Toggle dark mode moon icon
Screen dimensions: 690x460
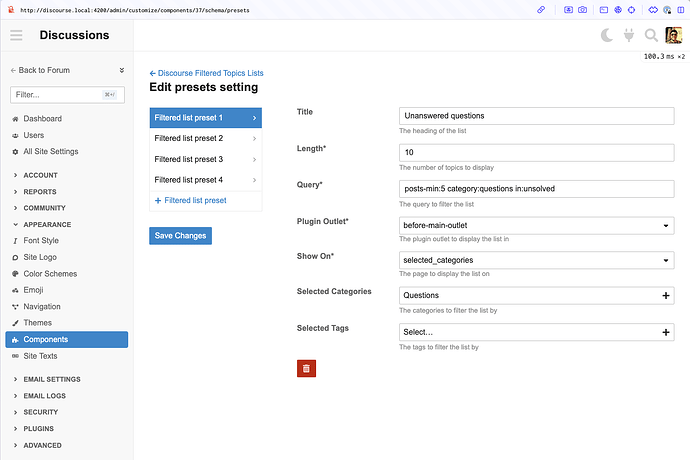click(x=607, y=35)
